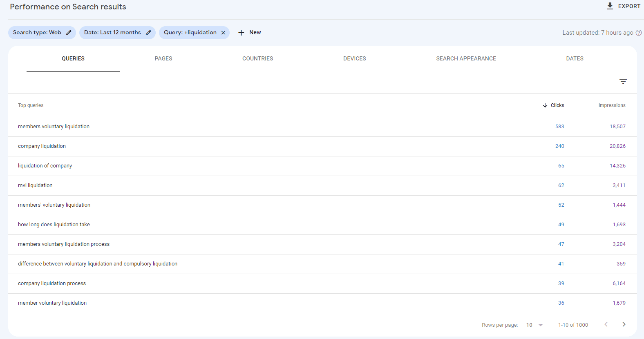Select the 'members voluntary liquidation' query row
The height and width of the screenshot is (339, 644).
coord(54,127)
